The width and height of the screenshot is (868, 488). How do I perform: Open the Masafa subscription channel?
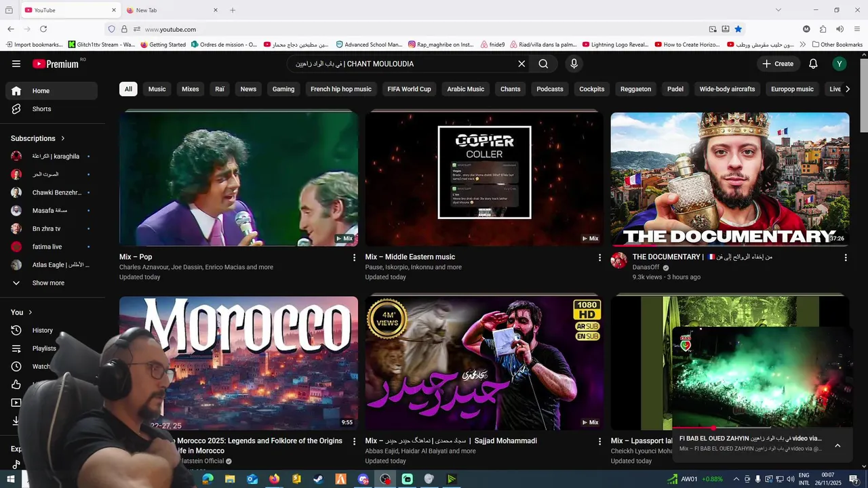point(52,211)
